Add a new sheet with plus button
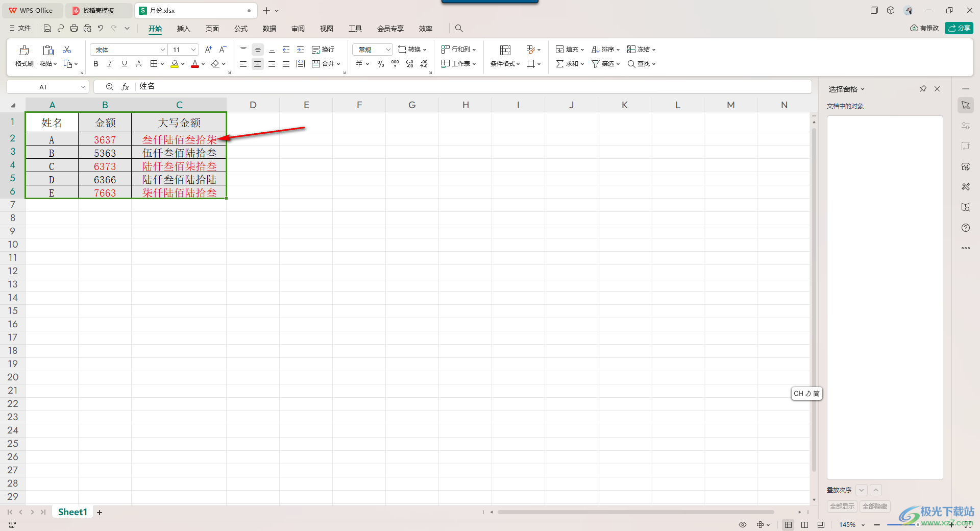The height and width of the screenshot is (531, 980). [100, 512]
